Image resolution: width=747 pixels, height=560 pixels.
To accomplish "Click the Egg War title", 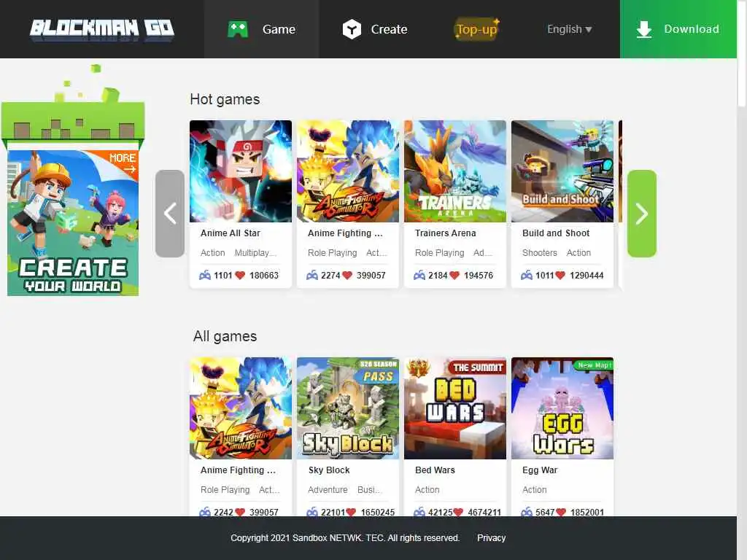I will click(x=540, y=470).
